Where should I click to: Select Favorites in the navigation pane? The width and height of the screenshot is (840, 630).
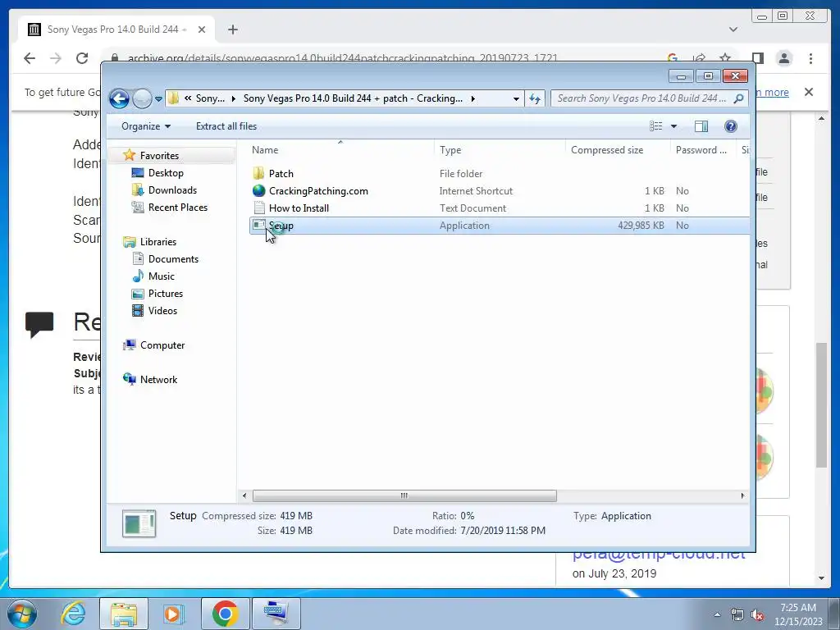click(x=159, y=155)
